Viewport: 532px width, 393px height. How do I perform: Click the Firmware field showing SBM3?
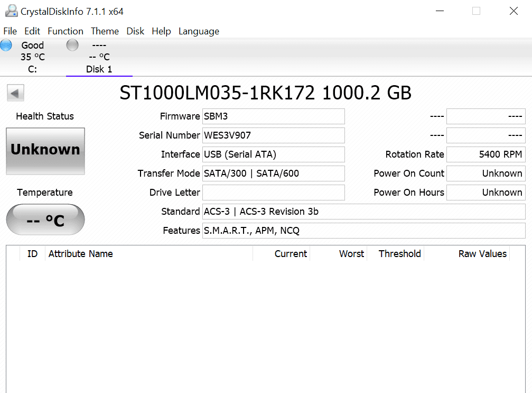[x=274, y=116]
